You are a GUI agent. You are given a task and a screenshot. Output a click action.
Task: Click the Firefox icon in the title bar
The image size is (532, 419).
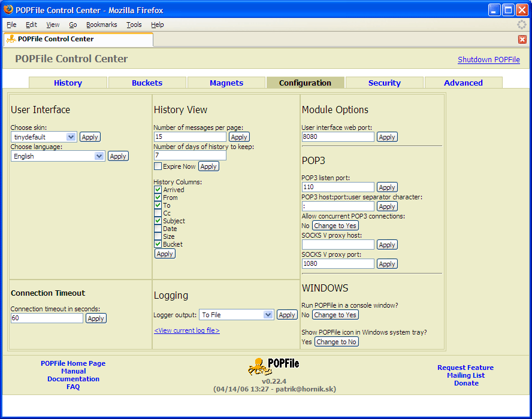click(x=8, y=10)
